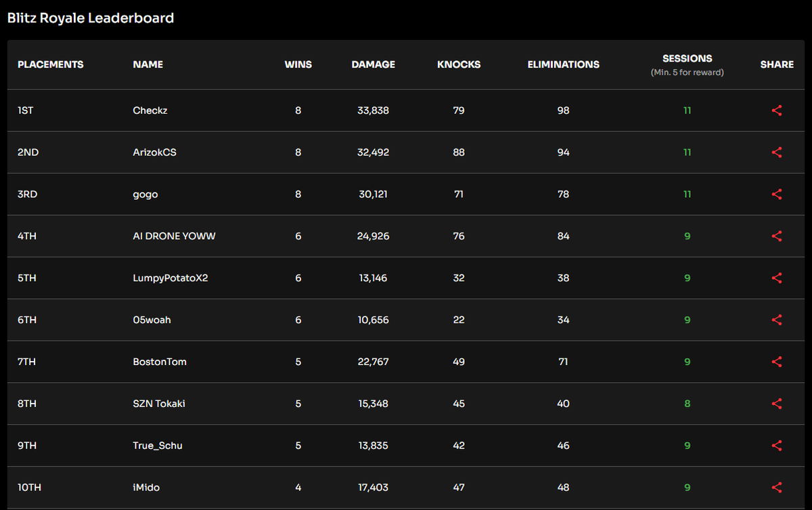The image size is (812, 510).
Task: Click AI DRONE YOWW's eliminations value 84
Action: coord(564,236)
